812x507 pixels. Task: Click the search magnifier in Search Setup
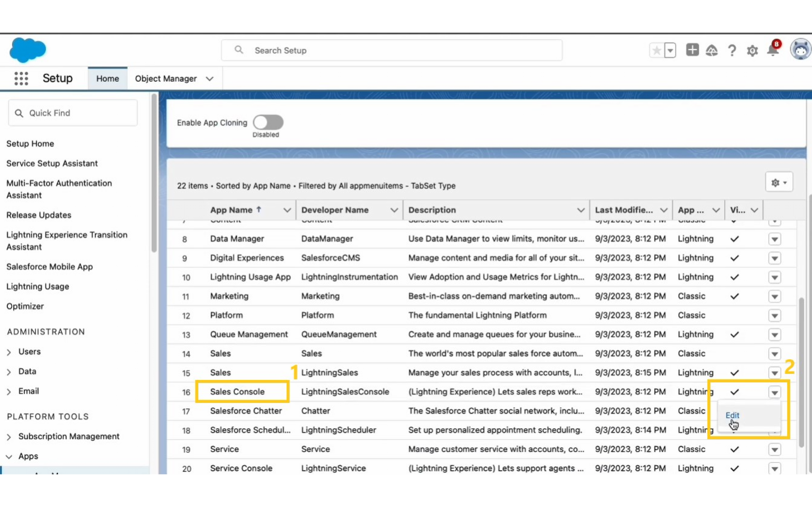coord(239,50)
